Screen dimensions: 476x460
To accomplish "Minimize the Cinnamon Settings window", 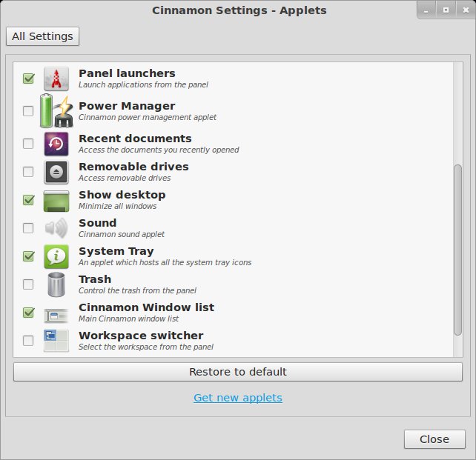I will pyautogui.click(x=426, y=10).
